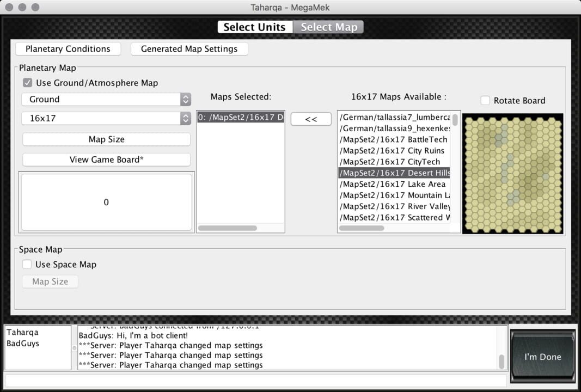
Task: Open the Planetary Conditions dialog
Action: (x=68, y=48)
